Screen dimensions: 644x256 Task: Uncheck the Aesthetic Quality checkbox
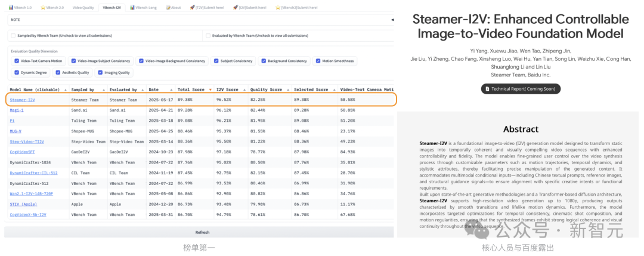pos(58,72)
